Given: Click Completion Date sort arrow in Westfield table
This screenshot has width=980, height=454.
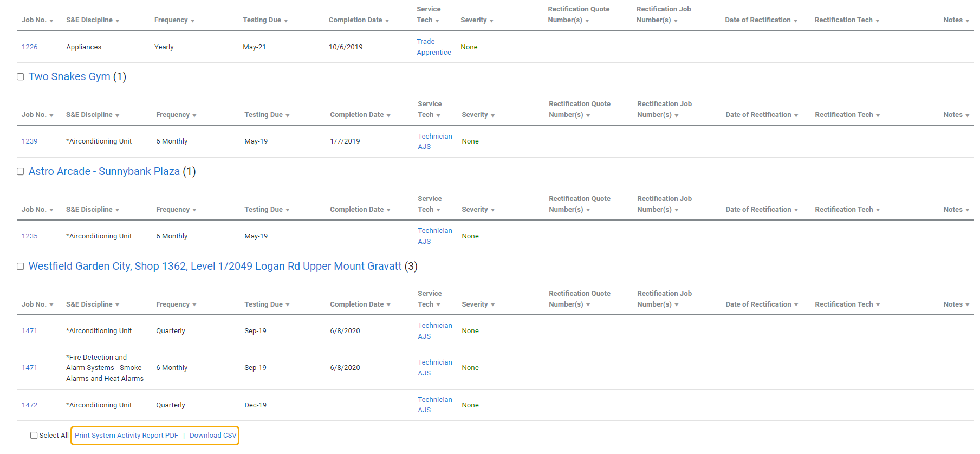Looking at the screenshot, I should point(388,305).
